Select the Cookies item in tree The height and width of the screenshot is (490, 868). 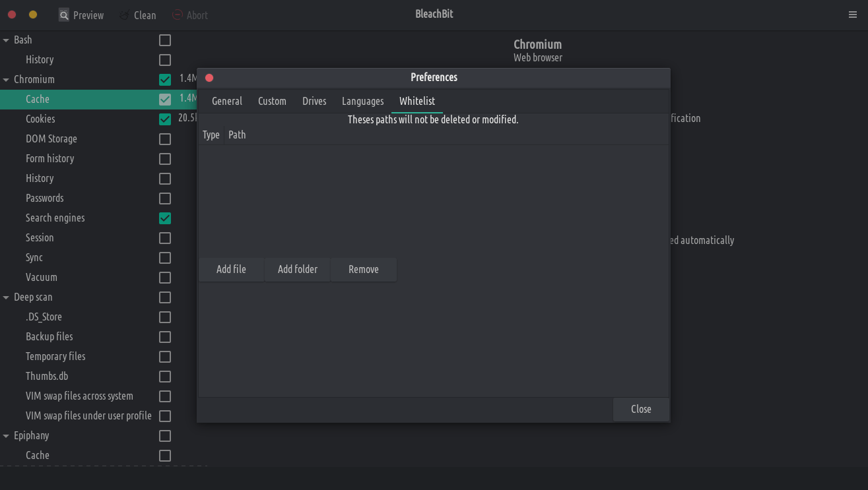coord(40,119)
